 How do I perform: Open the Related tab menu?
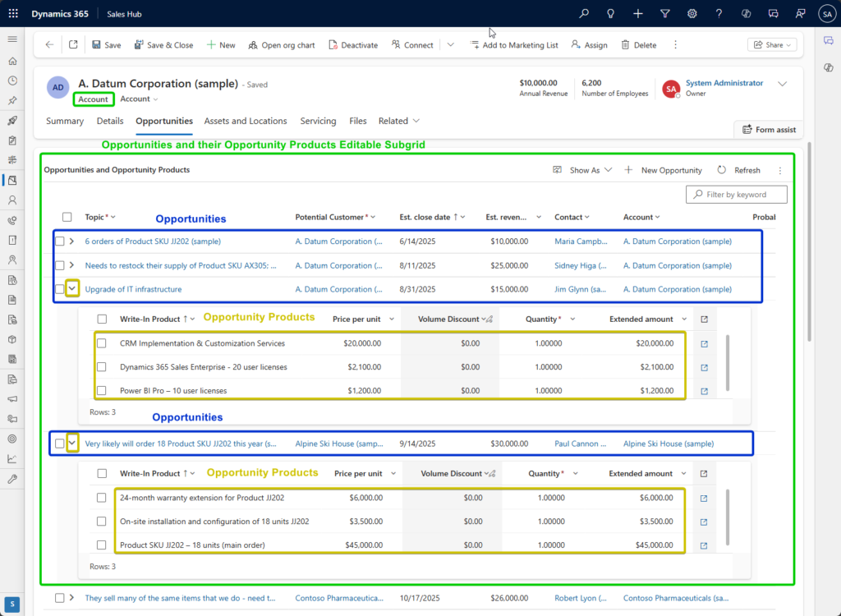click(399, 122)
